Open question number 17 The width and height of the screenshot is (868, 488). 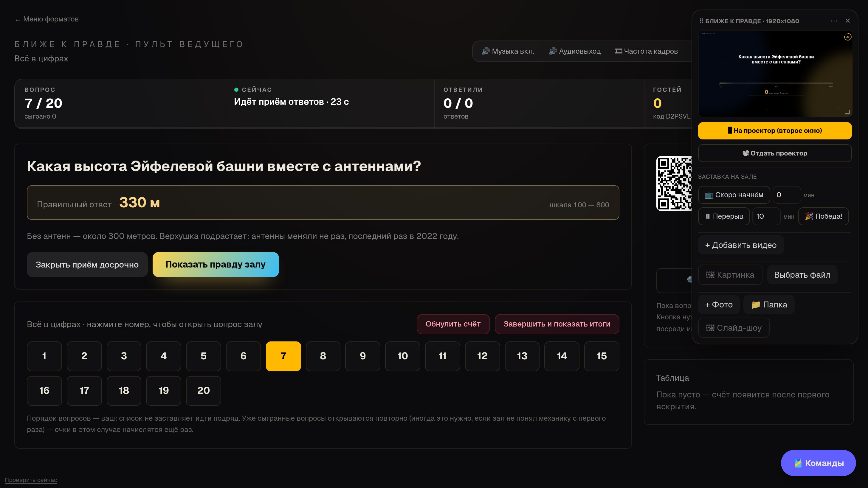pyautogui.click(x=84, y=391)
